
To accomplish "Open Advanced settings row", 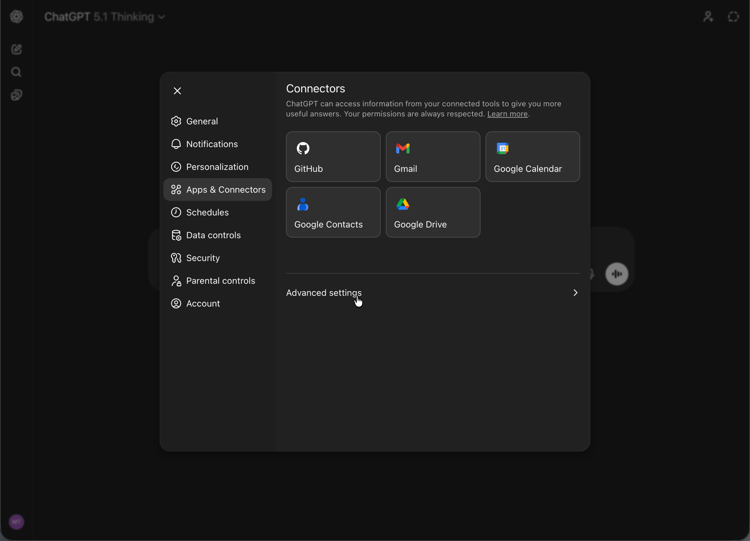I will (x=433, y=293).
